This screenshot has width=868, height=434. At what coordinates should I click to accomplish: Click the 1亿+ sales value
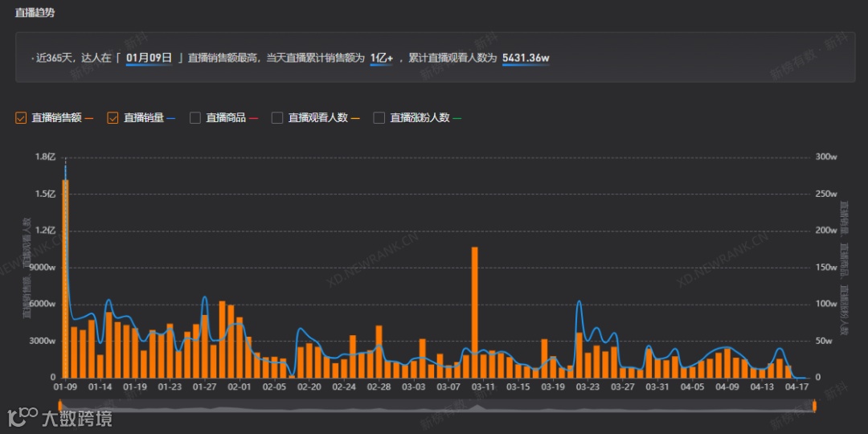tap(382, 58)
